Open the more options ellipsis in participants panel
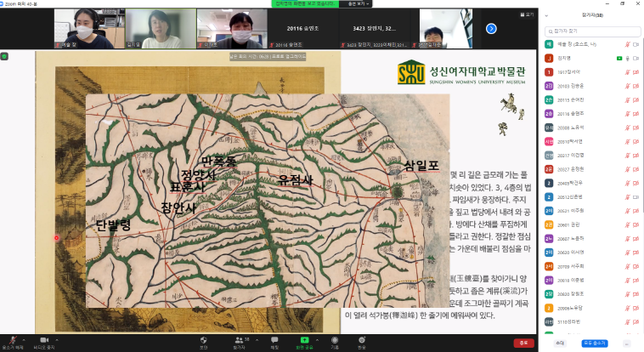Viewport: 644px width, 352px height. pos(627,343)
